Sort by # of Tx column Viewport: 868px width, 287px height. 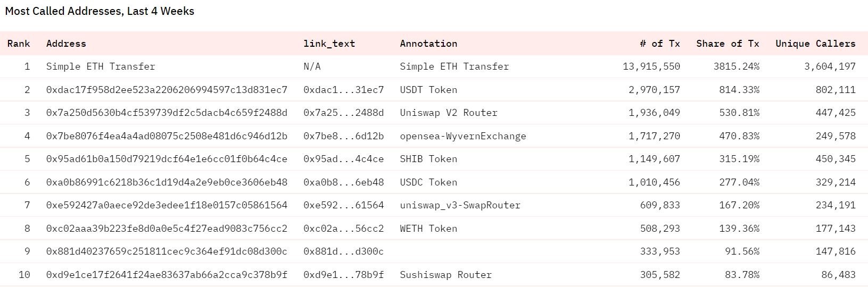(659, 44)
